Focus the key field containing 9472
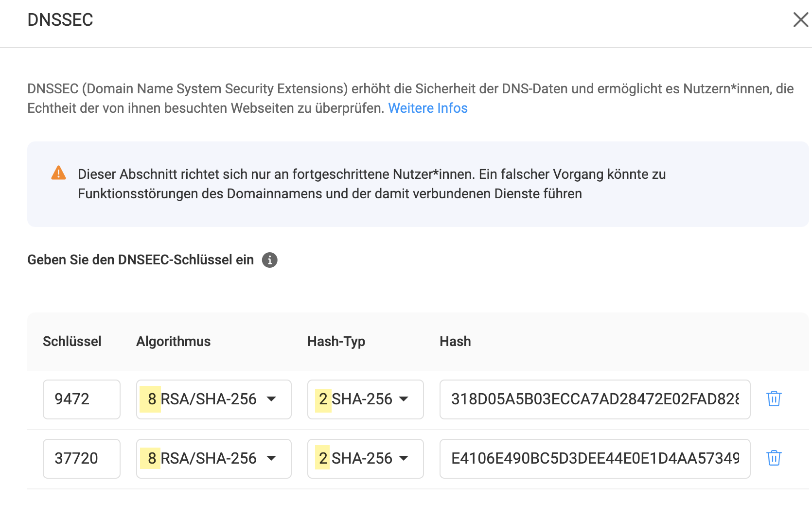 click(x=81, y=399)
